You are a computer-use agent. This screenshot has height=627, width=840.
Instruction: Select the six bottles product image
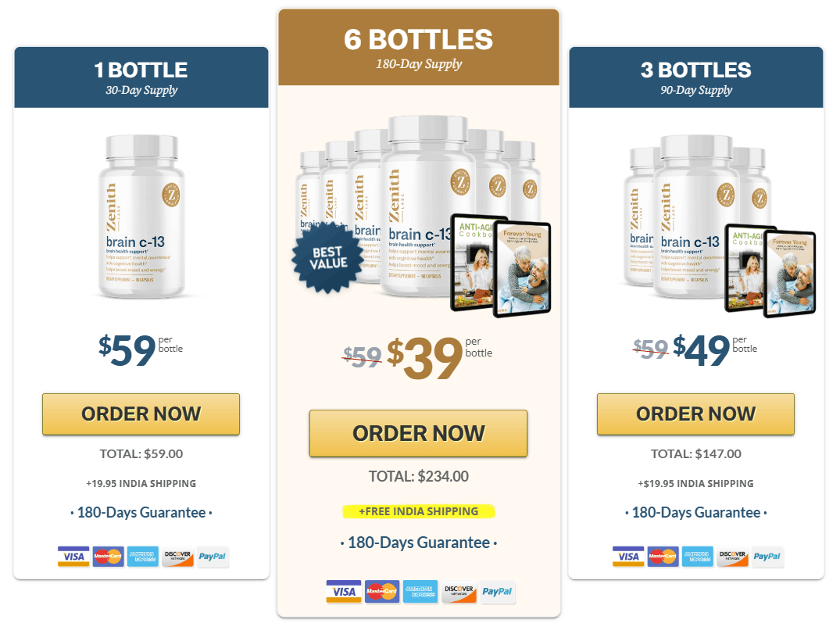coord(422,216)
